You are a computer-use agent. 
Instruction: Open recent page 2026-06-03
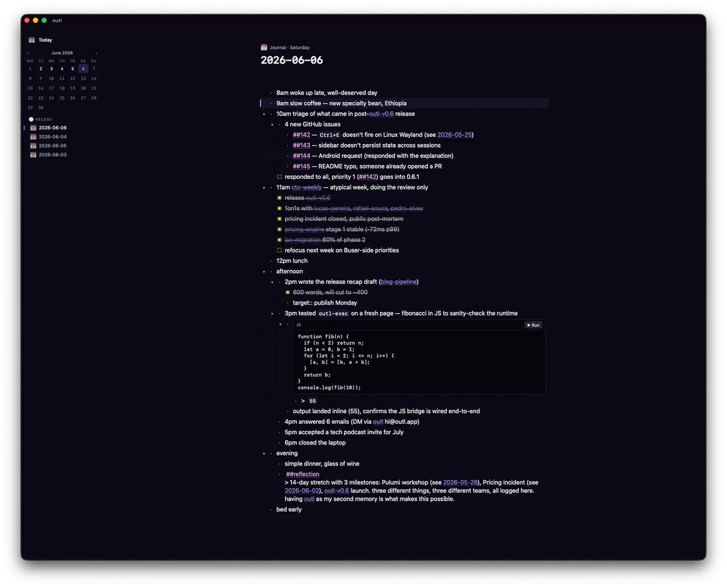(53, 155)
